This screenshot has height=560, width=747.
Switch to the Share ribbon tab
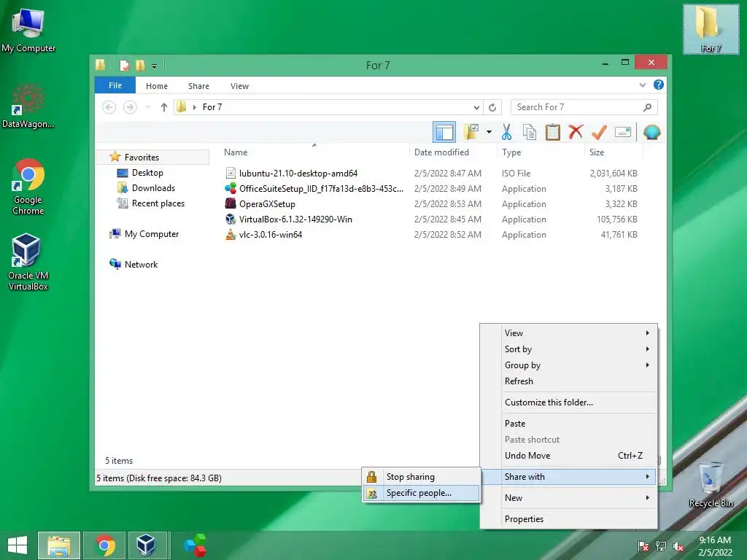coord(198,86)
